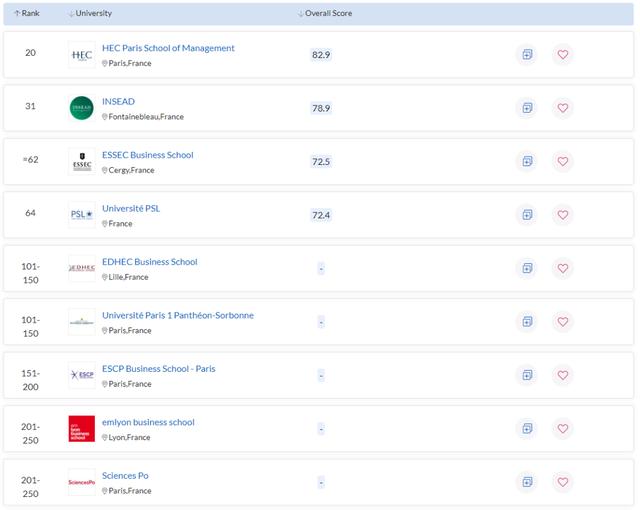Favorite Sciences Po with heart
The width and height of the screenshot is (640, 510).
pyautogui.click(x=563, y=482)
